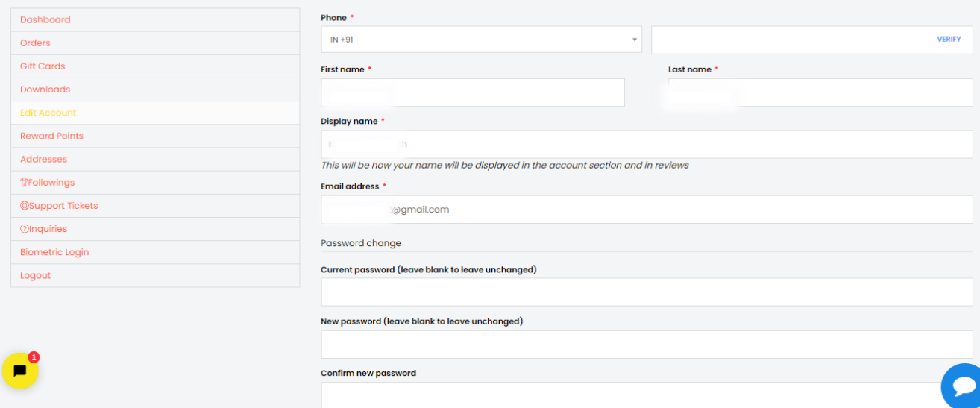The height and width of the screenshot is (408, 980).
Task: Click into the Email address field
Action: click(x=647, y=210)
